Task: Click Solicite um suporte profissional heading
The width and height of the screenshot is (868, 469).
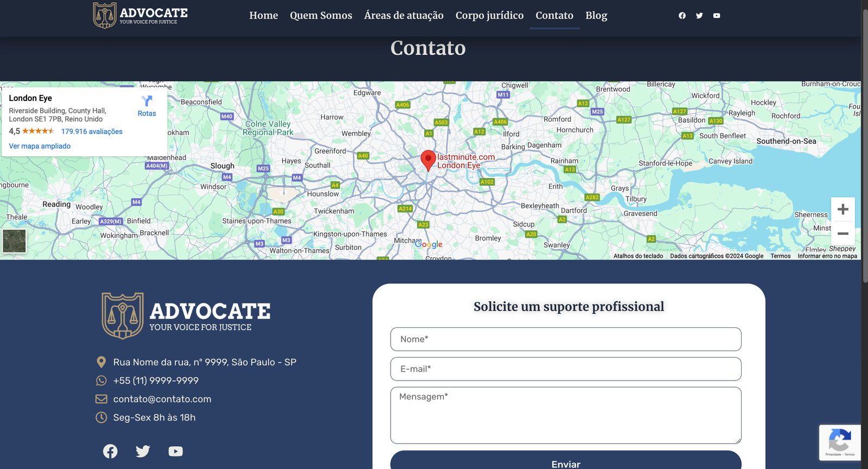Action: pyautogui.click(x=569, y=307)
